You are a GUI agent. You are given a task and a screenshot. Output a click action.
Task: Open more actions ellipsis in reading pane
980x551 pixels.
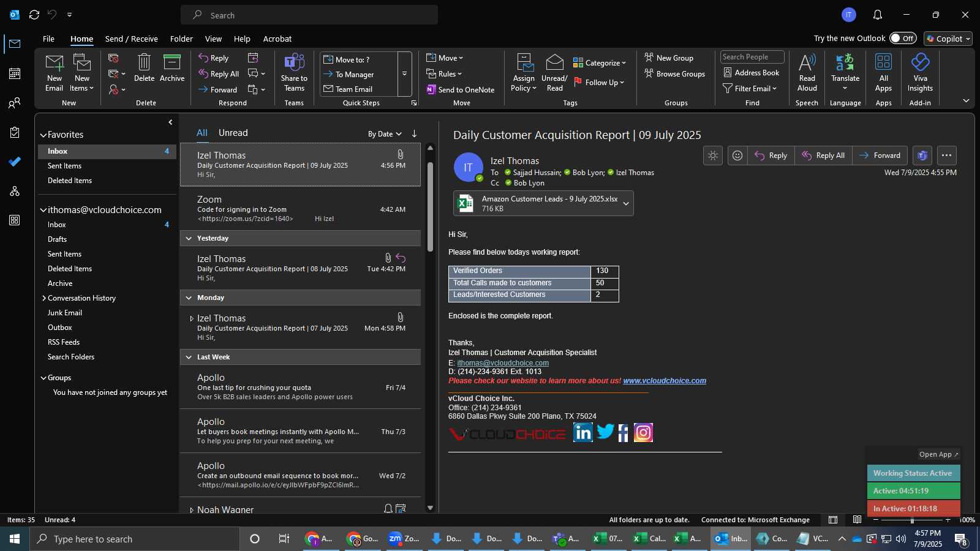(x=946, y=156)
